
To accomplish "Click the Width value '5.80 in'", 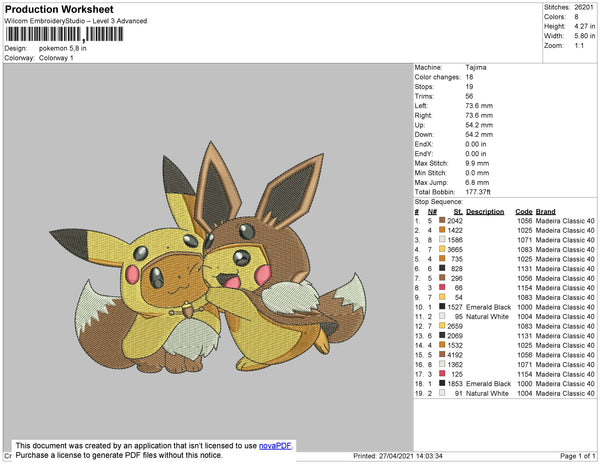I will (585, 36).
